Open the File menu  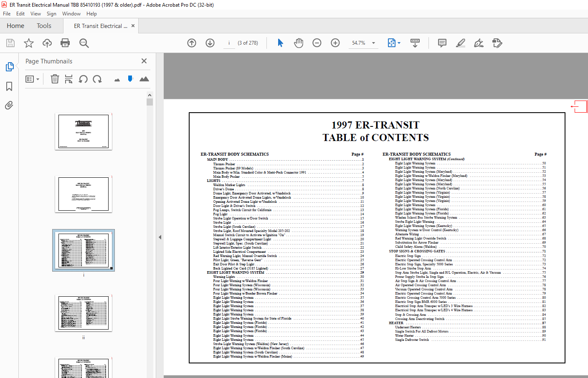click(7, 14)
